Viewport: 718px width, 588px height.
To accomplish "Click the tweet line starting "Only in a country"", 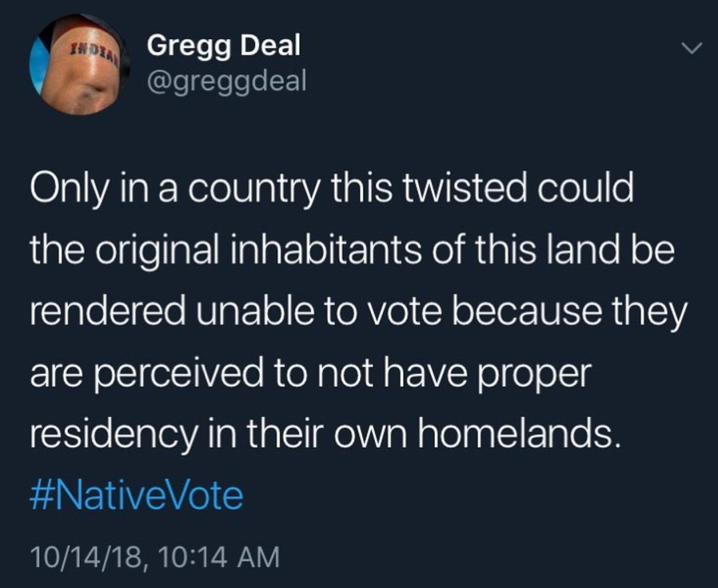I will tap(333, 189).
